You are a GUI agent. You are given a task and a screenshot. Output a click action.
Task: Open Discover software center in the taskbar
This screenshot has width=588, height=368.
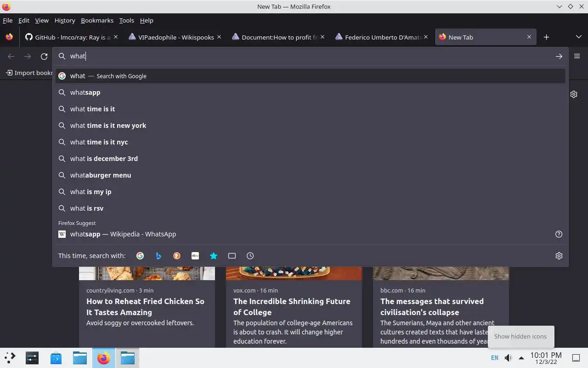pos(56,357)
